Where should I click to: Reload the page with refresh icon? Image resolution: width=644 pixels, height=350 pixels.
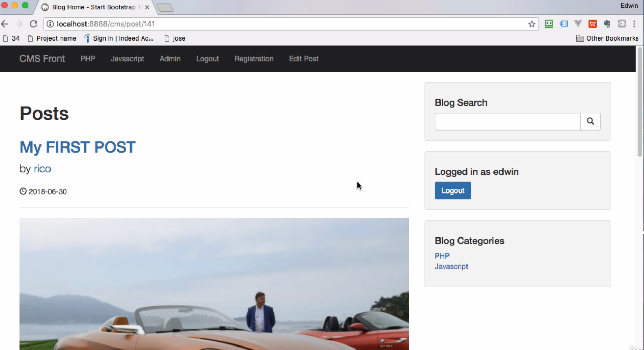click(x=34, y=24)
